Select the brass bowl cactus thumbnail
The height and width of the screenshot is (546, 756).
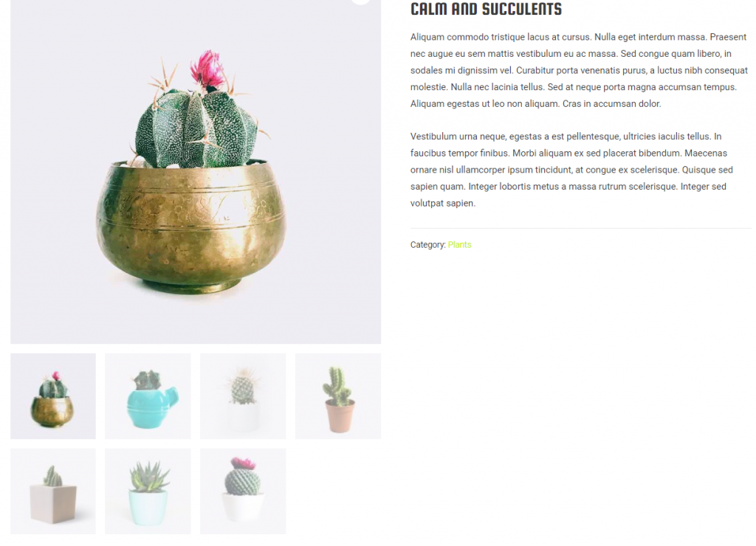(x=53, y=396)
